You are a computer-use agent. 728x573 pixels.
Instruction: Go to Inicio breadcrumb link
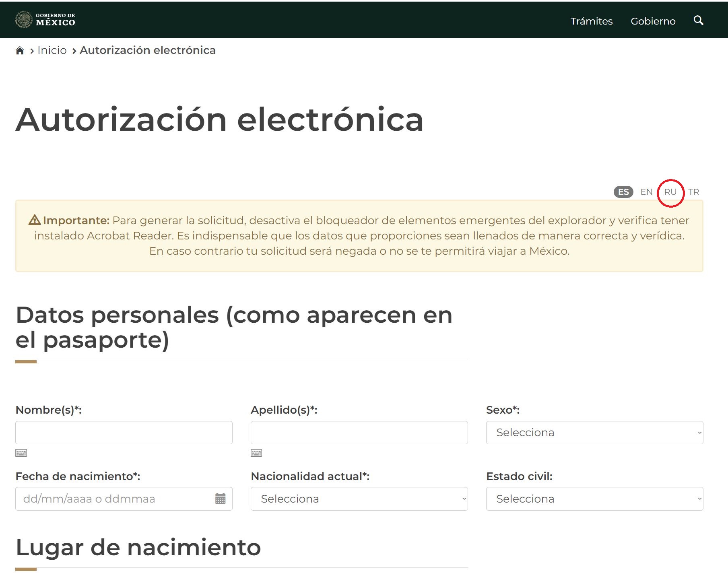52,50
